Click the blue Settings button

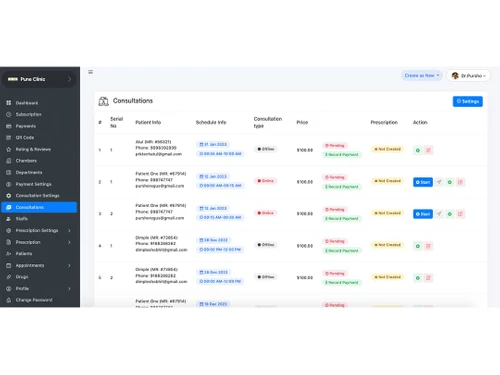coord(467,101)
